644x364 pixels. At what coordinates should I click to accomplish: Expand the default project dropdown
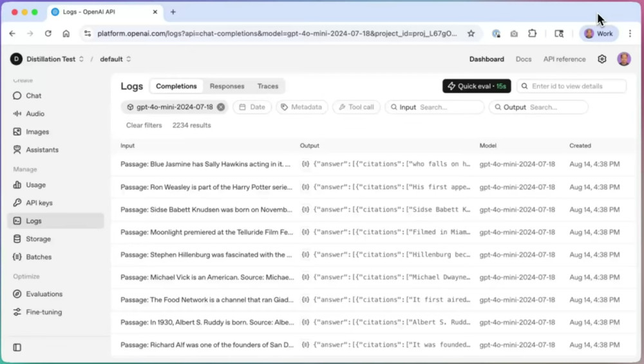click(115, 59)
